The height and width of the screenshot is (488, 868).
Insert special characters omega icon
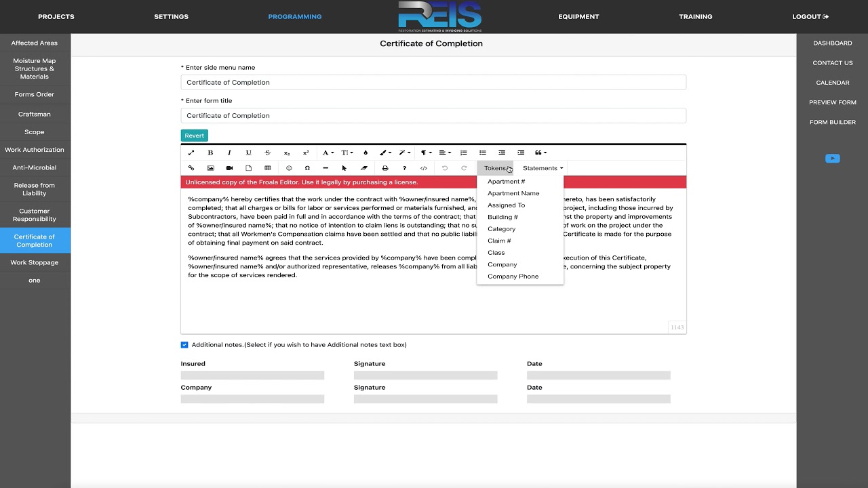click(307, 168)
